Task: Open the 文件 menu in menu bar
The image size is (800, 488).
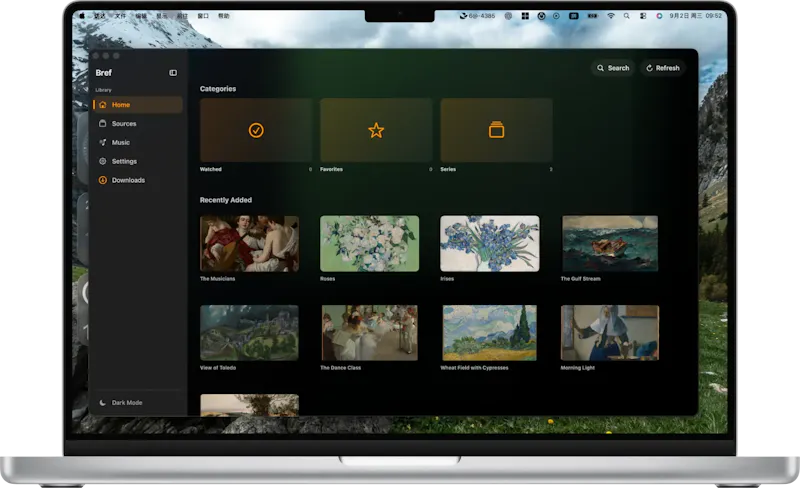Action: tap(120, 16)
